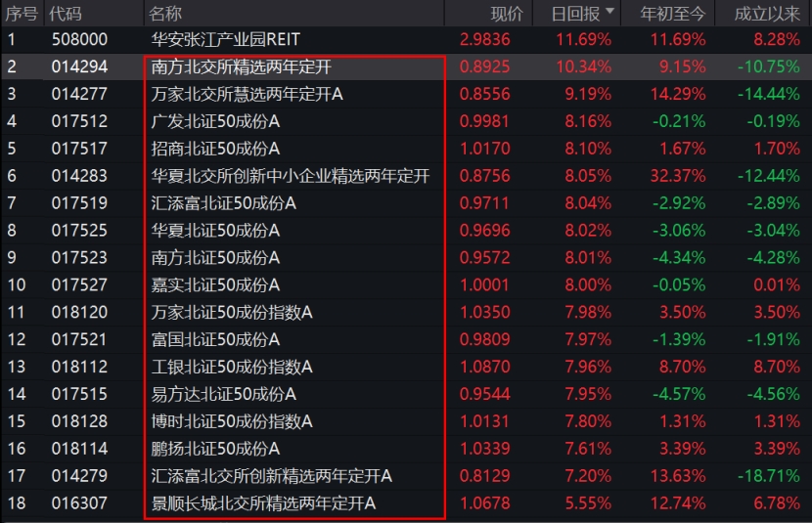Screen dimensions: 812x523
Task: Click the 代码 column header
Action: pos(66,14)
